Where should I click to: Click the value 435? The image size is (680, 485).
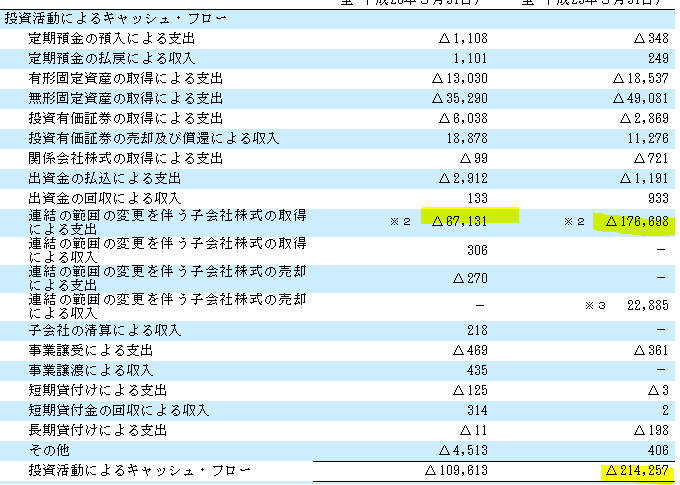477,370
